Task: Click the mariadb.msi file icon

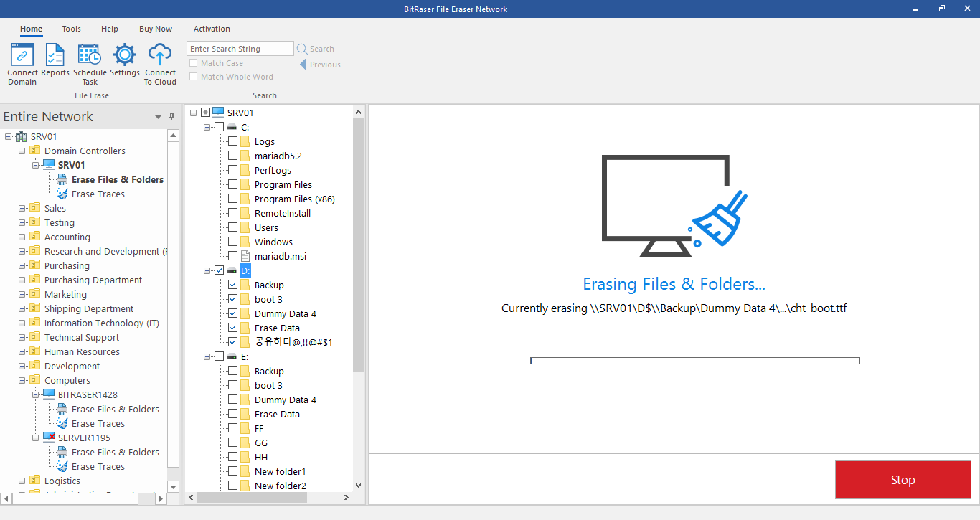Action: [245, 256]
